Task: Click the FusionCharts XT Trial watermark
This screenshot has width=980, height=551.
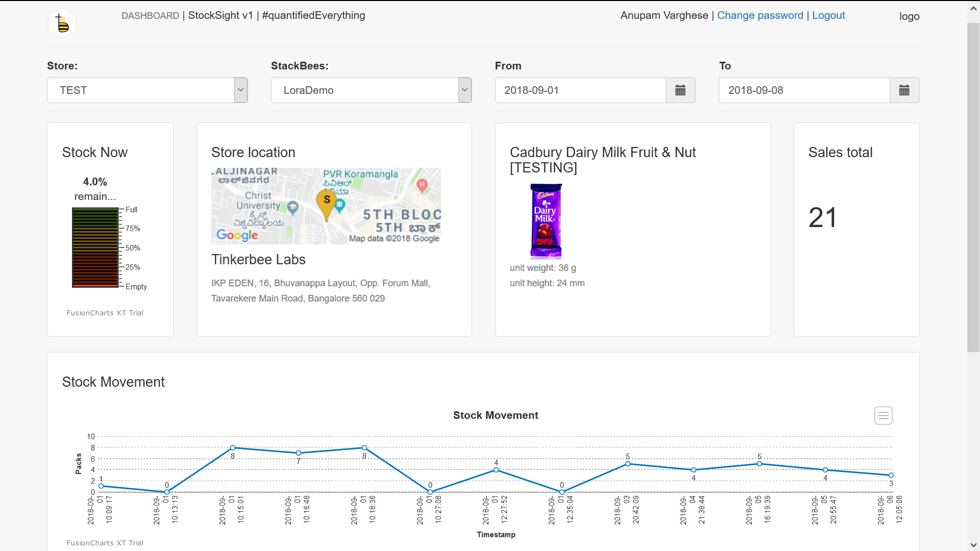Action: (x=105, y=313)
